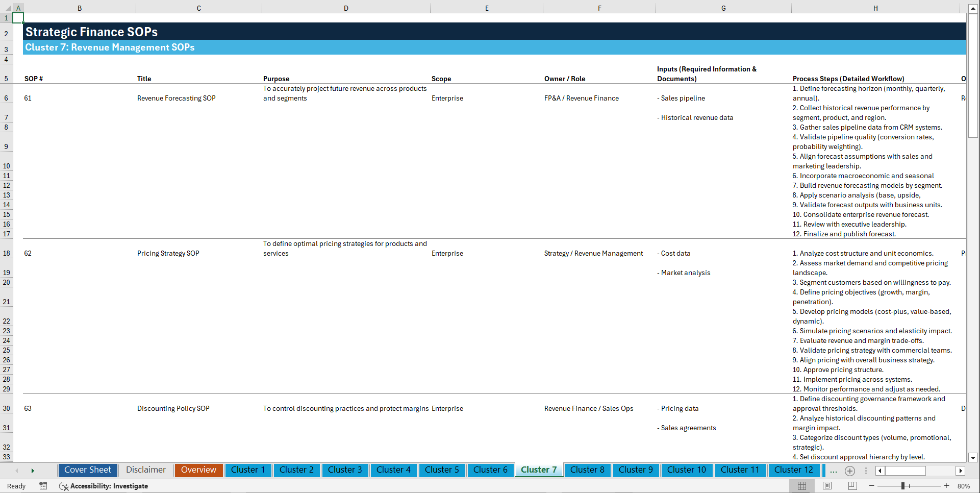Viewport: 980px width, 493px height.
Task: Click the 80% zoom level to open Zoom dialog
Action: click(963, 486)
